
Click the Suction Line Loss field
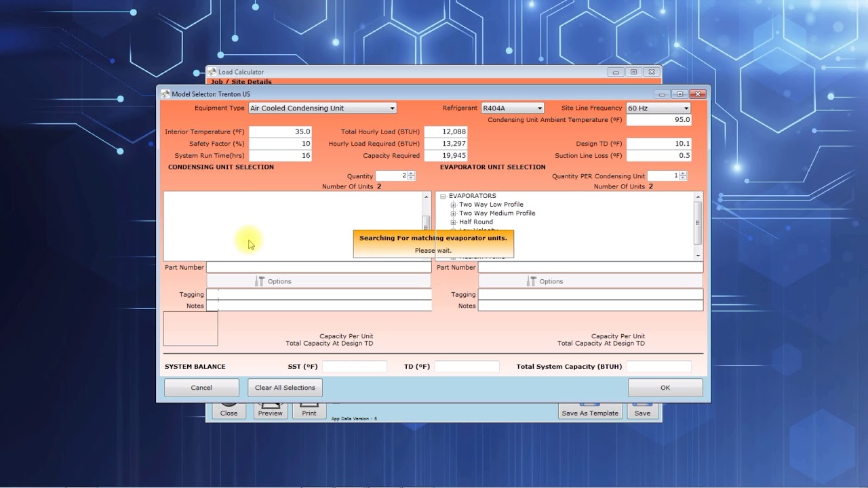coord(658,155)
